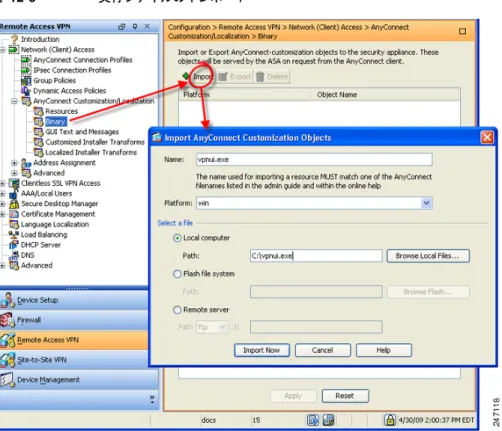Collapse AnyConnect Customization/Localization node
The width and height of the screenshot is (502, 431).
click(x=14, y=101)
